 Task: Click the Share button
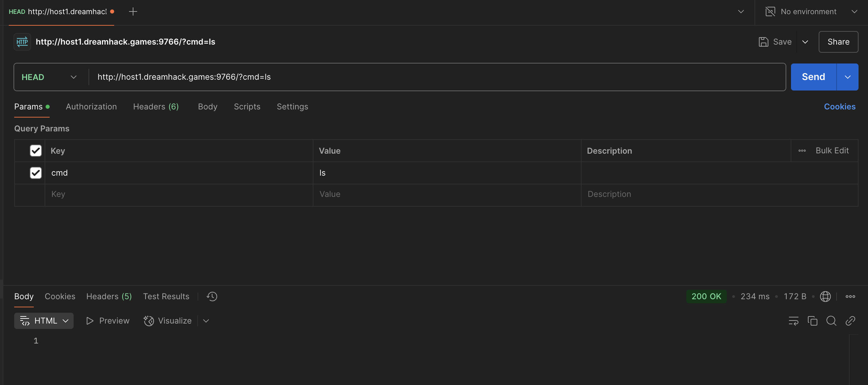(838, 42)
